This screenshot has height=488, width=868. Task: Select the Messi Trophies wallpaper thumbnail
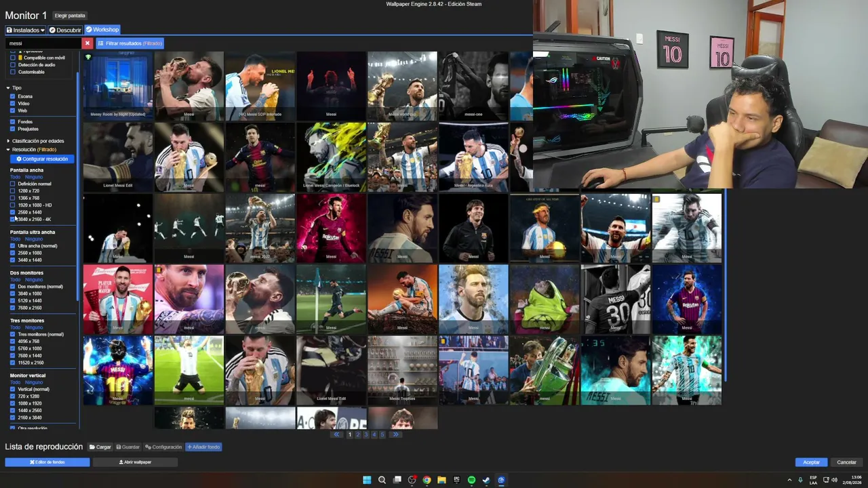(x=402, y=371)
